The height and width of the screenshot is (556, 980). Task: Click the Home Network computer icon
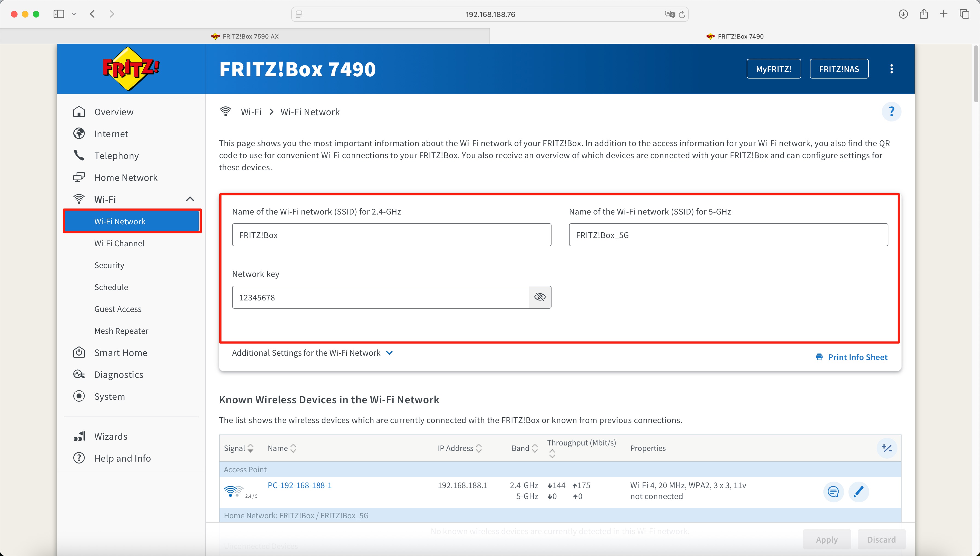click(79, 177)
